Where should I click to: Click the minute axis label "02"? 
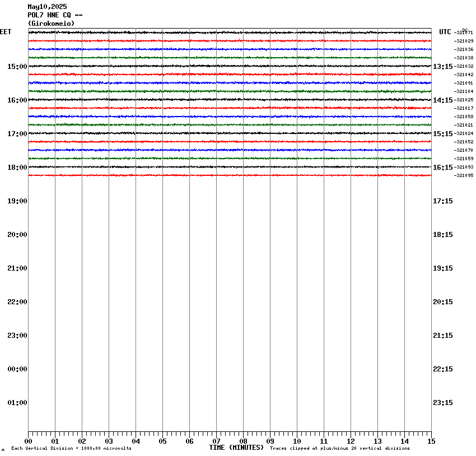82,441
